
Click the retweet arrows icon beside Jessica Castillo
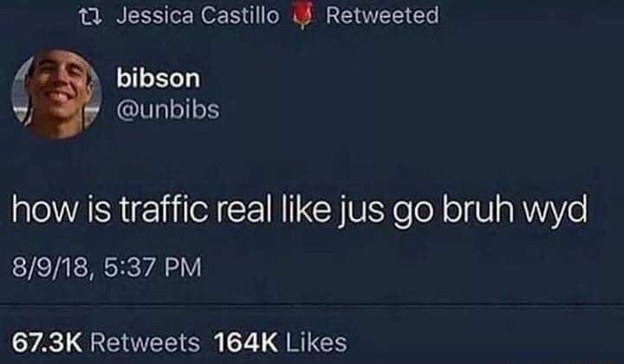click(x=89, y=16)
